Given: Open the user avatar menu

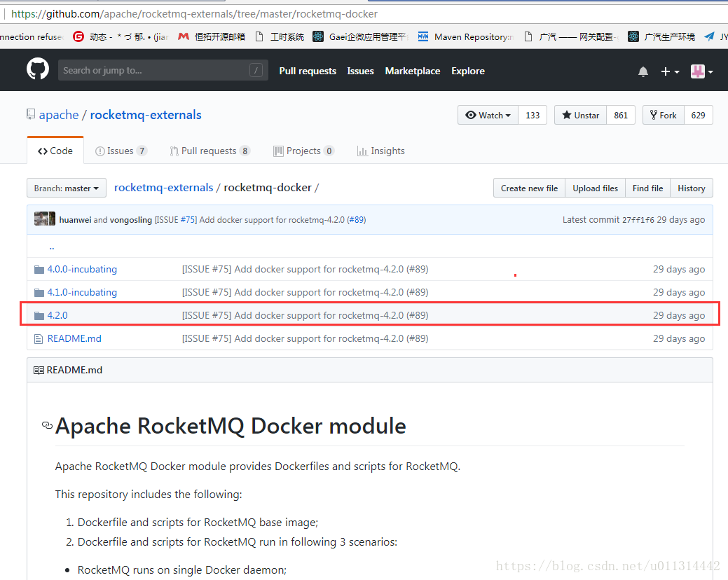Looking at the screenshot, I should pos(701,71).
